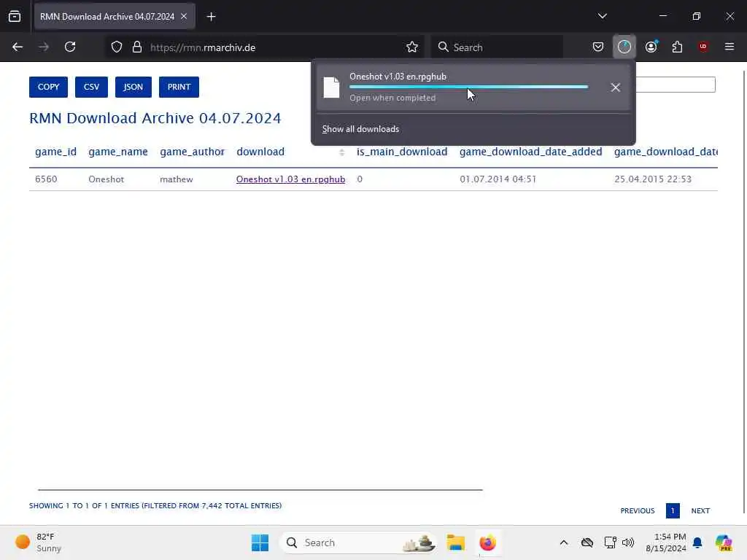Open clock showing 1:54 PM
This screenshot has height=560, width=747.
pyautogui.click(x=666, y=542)
